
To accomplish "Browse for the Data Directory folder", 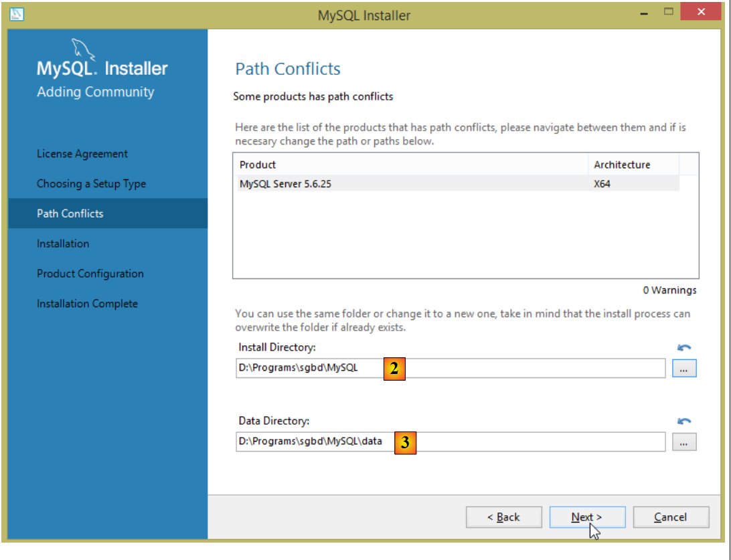I will point(684,442).
